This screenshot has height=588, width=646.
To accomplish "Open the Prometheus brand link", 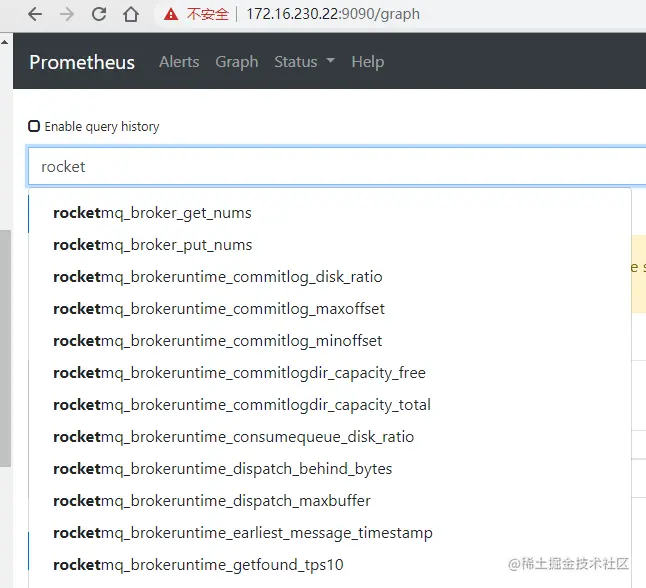I will (x=82, y=62).
